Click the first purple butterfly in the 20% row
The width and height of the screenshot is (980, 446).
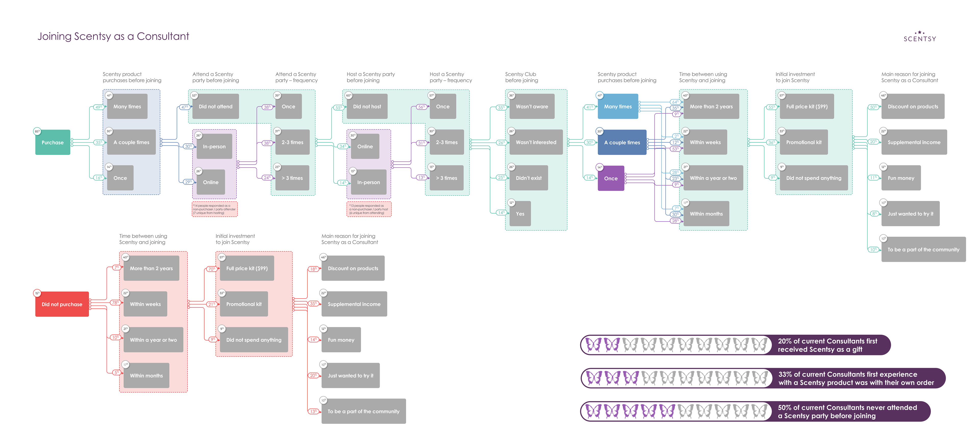(593, 345)
